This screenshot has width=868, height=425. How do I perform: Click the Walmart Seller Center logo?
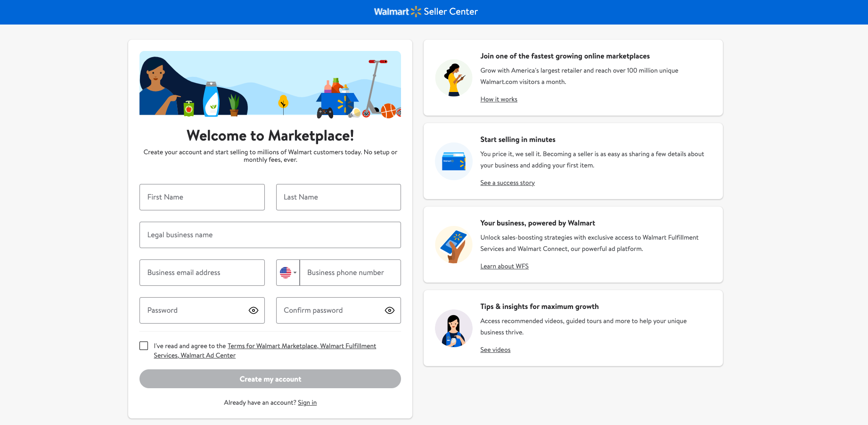[426, 12]
